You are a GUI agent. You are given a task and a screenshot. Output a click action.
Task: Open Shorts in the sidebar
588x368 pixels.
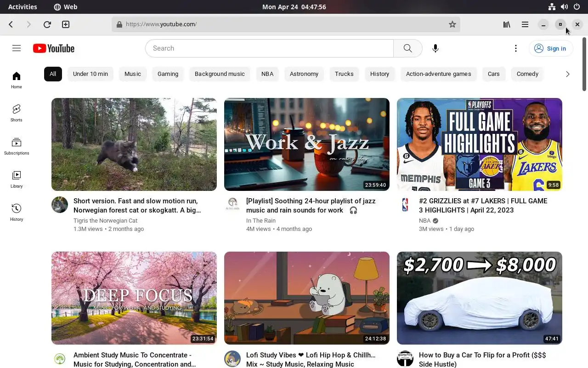click(x=17, y=113)
